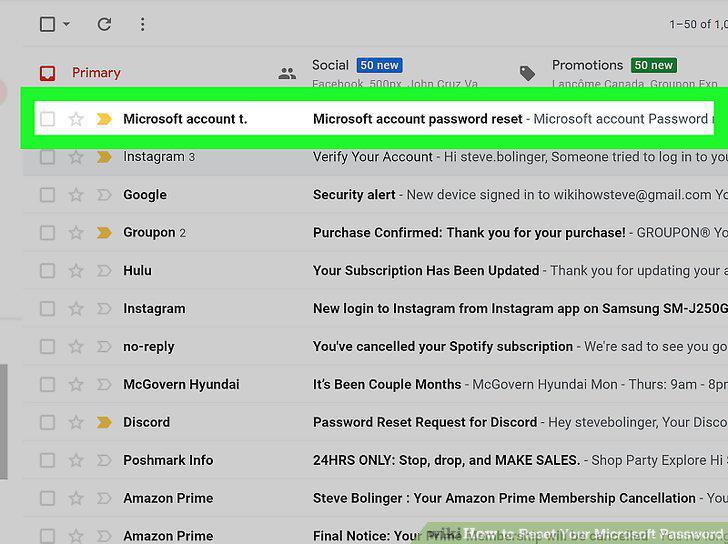
Task: Star the Poshmark Info email
Action: point(76,460)
